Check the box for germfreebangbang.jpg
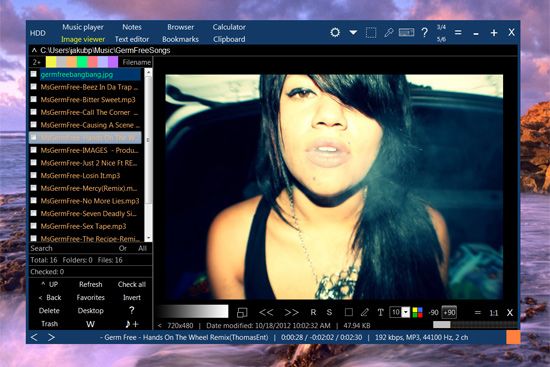The height and width of the screenshot is (367, 550). click(x=34, y=74)
